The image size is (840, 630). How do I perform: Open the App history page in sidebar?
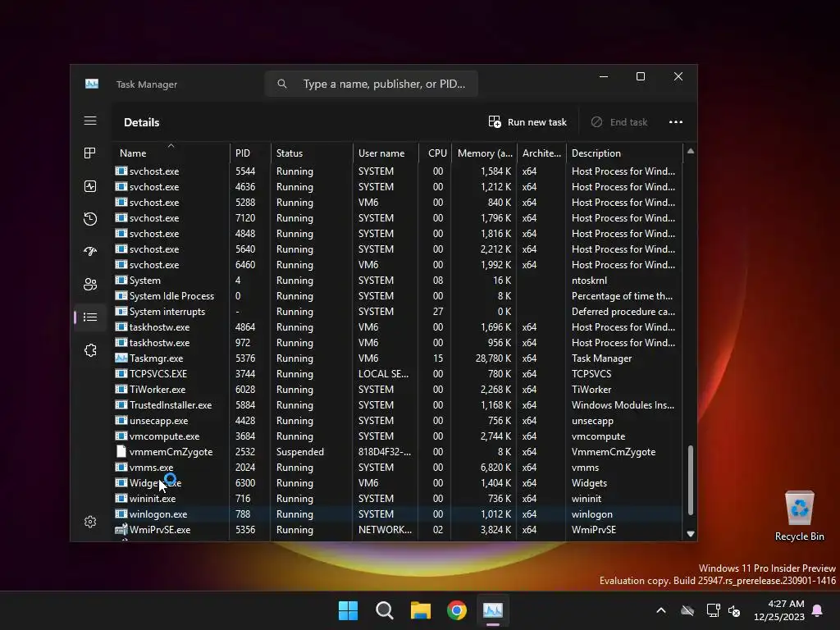click(x=90, y=218)
